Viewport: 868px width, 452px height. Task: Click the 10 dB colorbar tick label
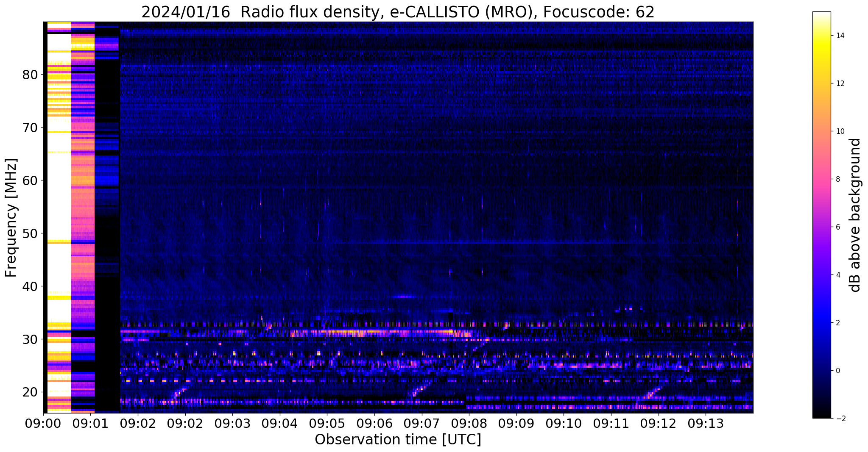coord(840,131)
